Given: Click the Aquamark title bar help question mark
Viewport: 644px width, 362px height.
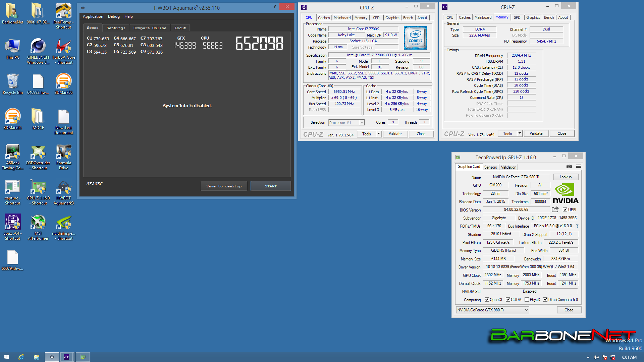Looking at the screenshot, I should [x=274, y=6].
